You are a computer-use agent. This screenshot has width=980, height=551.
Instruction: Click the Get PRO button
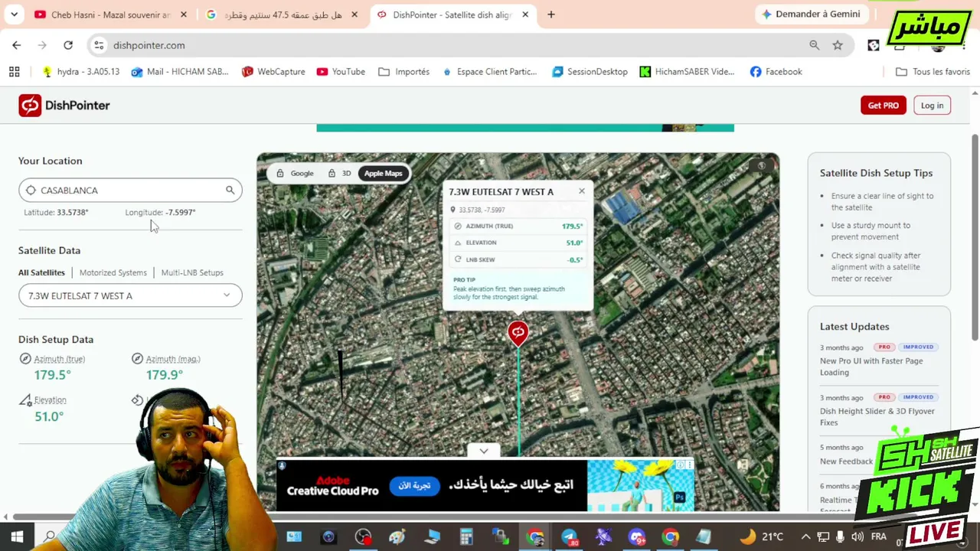pyautogui.click(x=884, y=106)
